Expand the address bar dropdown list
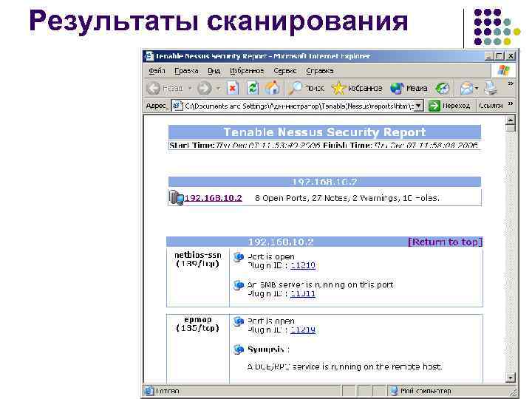 click(x=419, y=106)
